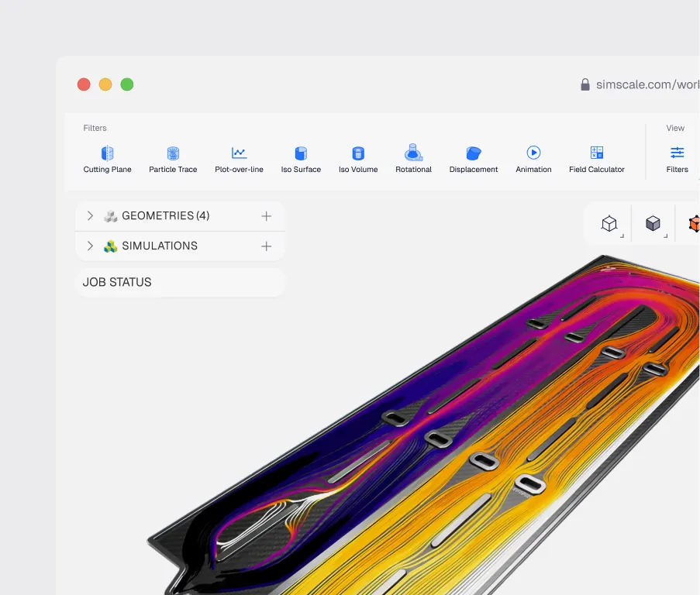Choose the Iso Volume filter icon
This screenshot has height=595, width=700.
[358, 153]
